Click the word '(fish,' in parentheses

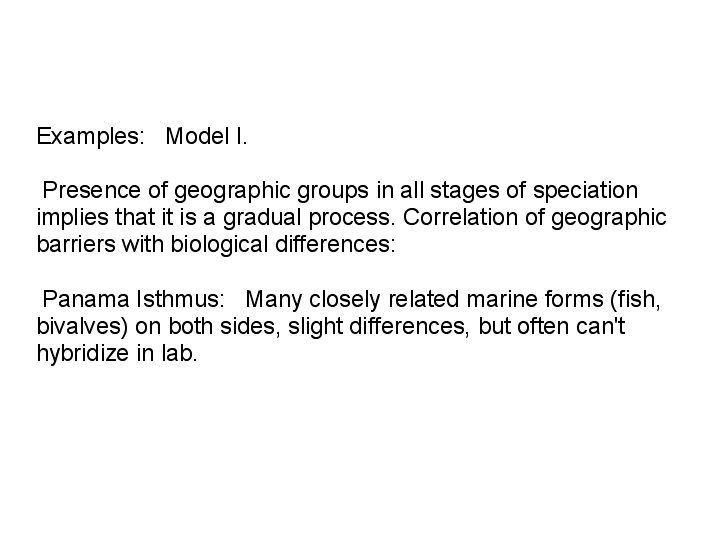point(636,300)
